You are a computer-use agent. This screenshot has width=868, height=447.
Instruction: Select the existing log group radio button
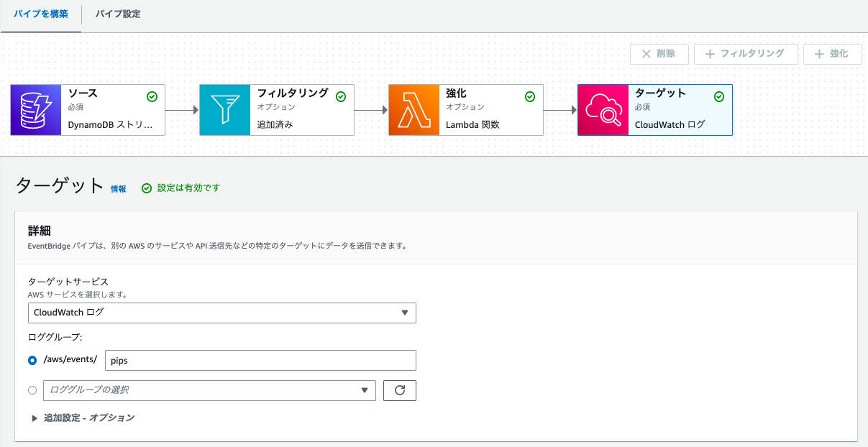click(x=32, y=390)
